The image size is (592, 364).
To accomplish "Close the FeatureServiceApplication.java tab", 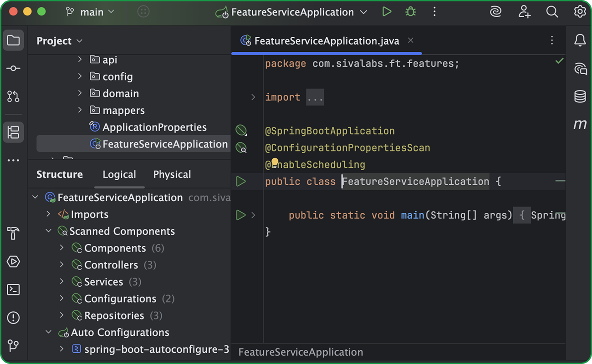I will [x=410, y=40].
